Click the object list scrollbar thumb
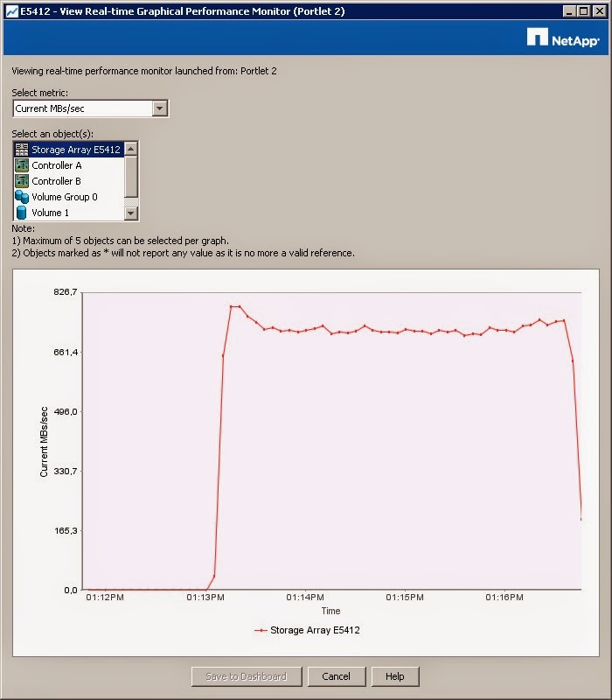 (x=130, y=177)
